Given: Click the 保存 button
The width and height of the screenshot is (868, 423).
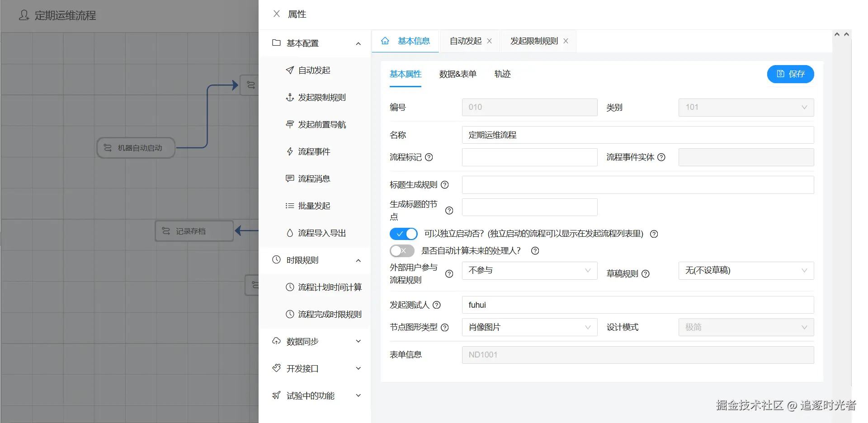Looking at the screenshot, I should click(x=790, y=74).
